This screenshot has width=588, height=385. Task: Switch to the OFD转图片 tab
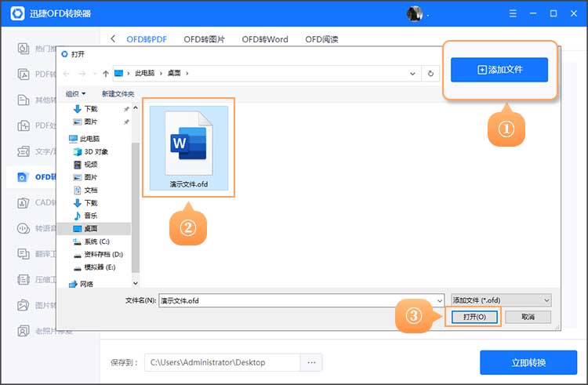coord(205,39)
